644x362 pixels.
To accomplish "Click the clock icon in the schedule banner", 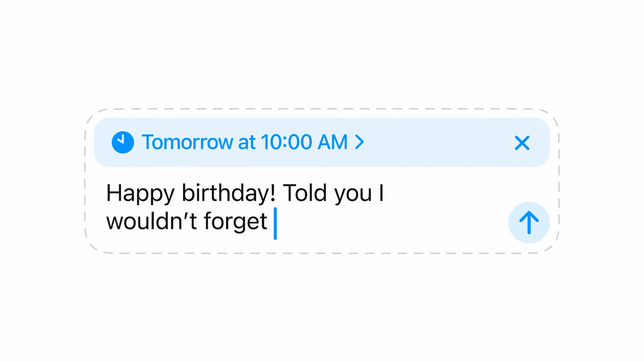I will pyautogui.click(x=123, y=142).
